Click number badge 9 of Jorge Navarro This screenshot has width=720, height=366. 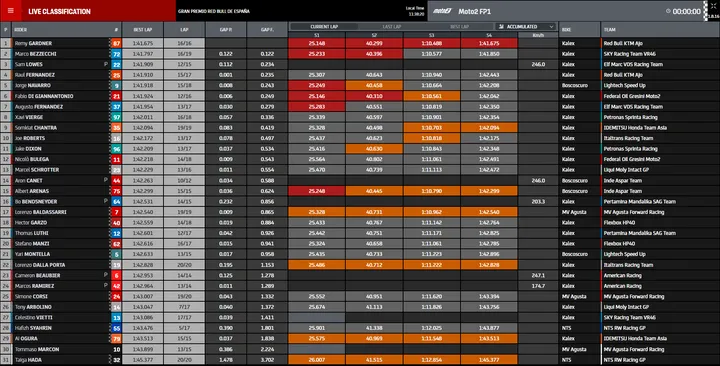[116, 85]
